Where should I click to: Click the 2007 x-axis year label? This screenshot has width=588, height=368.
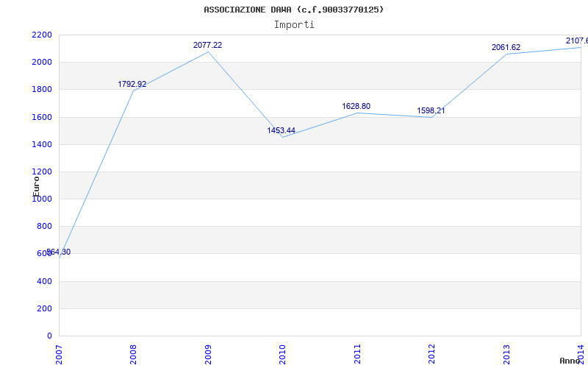pyautogui.click(x=59, y=354)
